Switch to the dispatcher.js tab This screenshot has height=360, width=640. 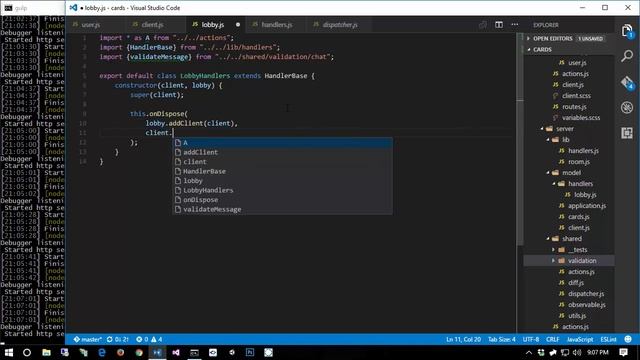(340, 25)
